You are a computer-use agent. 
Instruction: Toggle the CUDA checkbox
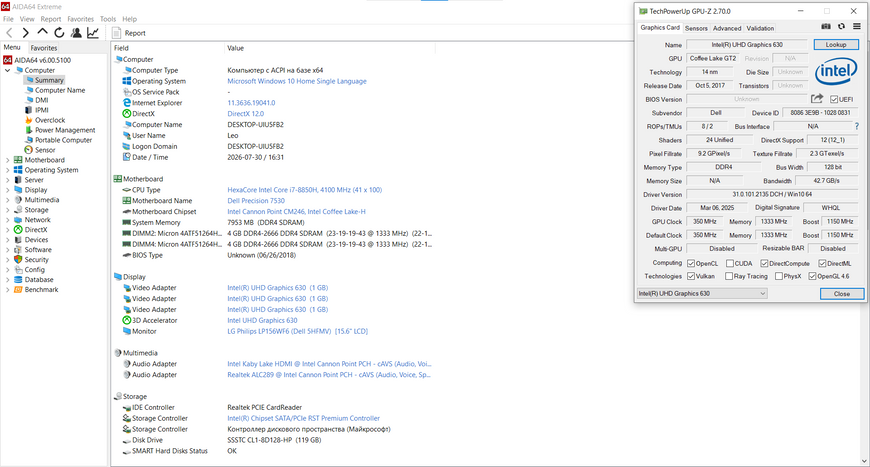coord(730,263)
